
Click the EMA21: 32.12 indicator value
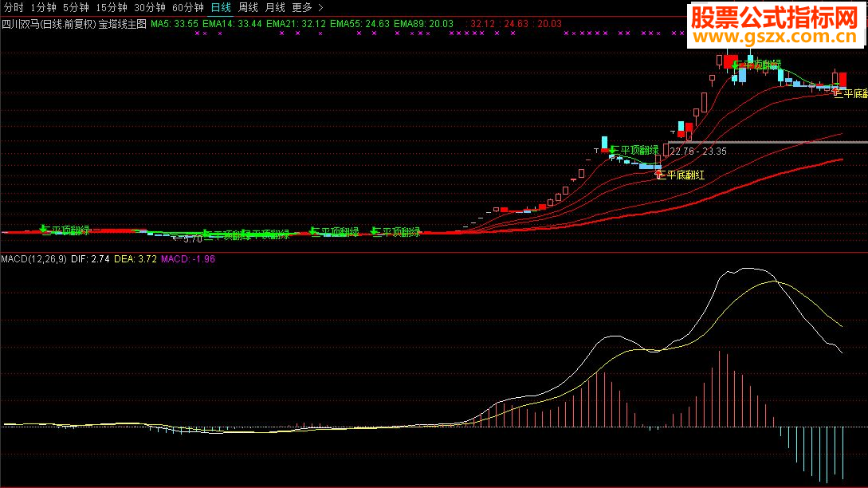[x=296, y=24]
